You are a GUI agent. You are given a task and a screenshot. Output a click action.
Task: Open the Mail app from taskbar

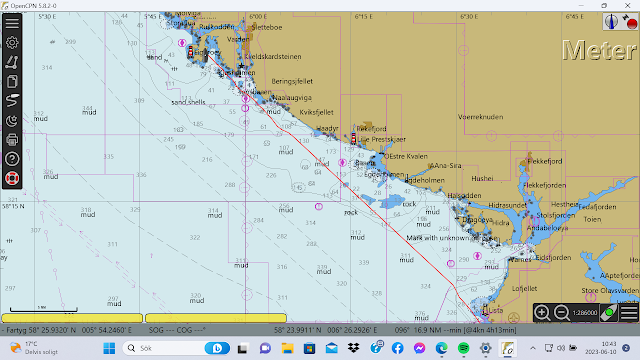[x=331, y=348]
